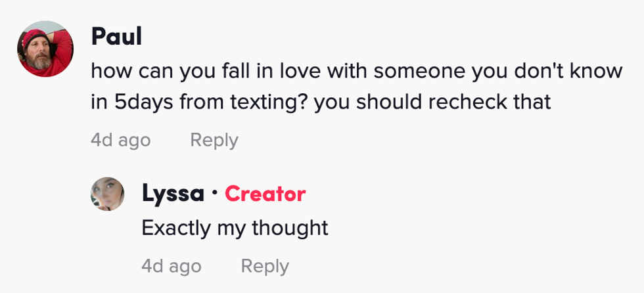Click the username Lyssa
This screenshot has height=293, width=644.
173,194
